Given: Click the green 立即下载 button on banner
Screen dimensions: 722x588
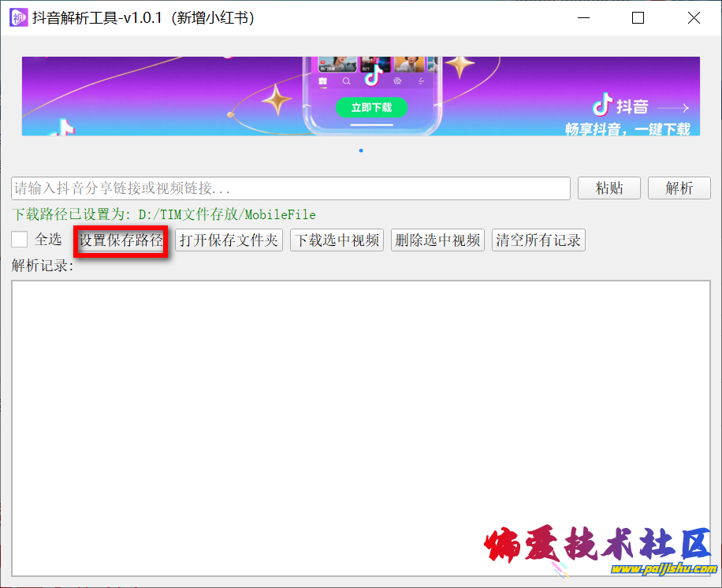Looking at the screenshot, I should pyautogui.click(x=371, y=107).
